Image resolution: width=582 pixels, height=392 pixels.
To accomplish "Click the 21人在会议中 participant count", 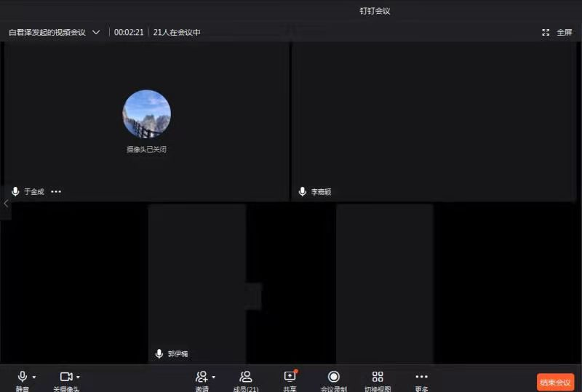I will (x=177, y=33).
